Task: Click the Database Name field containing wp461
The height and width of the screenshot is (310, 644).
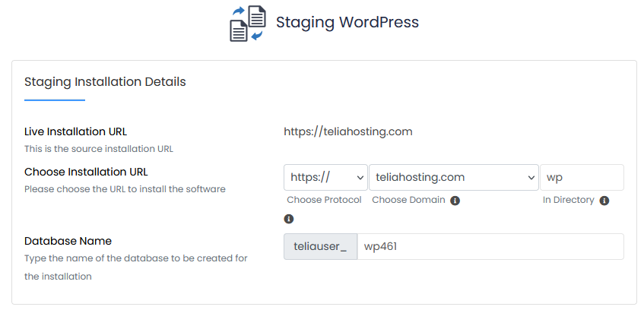Action: (x=490, y=247)
